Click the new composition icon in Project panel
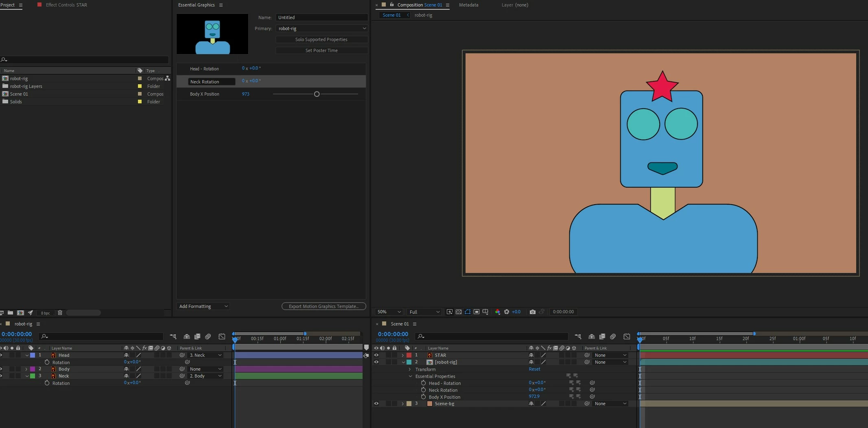868x428 pixels. 20,312
